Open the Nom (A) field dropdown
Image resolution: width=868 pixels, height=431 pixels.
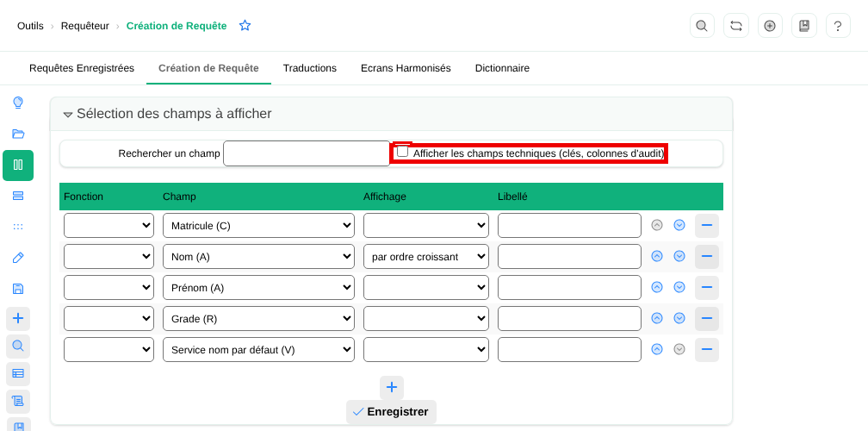click(258, 257)
